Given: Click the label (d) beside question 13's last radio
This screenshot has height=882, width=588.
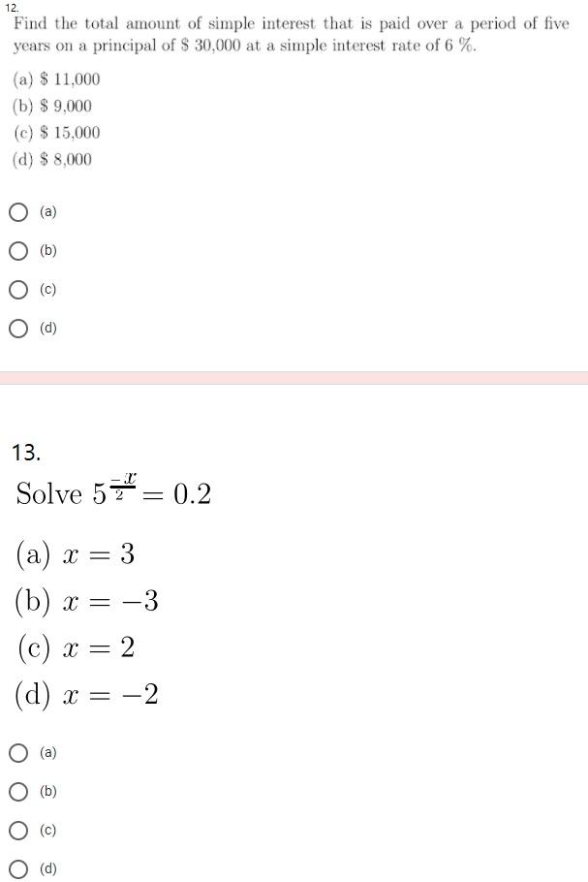Looking at the screenshot, I should [45, 868].
